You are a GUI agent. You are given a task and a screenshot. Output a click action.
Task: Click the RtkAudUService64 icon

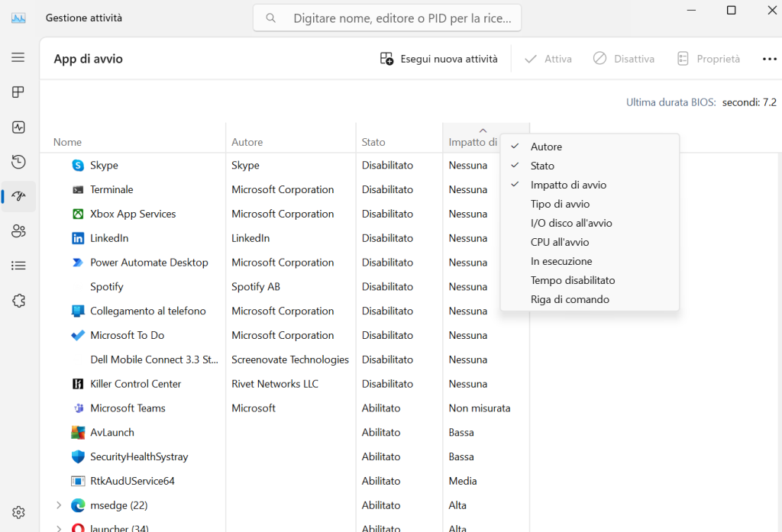coord(78,481)
